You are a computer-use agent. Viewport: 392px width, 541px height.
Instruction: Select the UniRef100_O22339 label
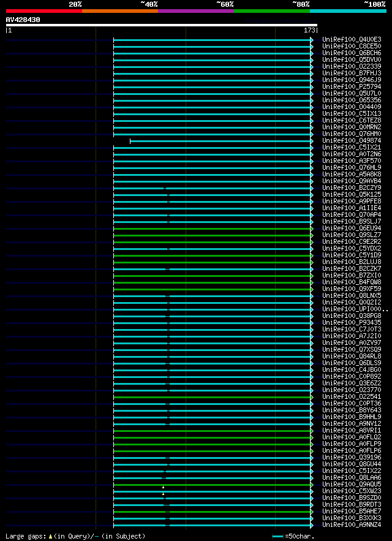352,67
